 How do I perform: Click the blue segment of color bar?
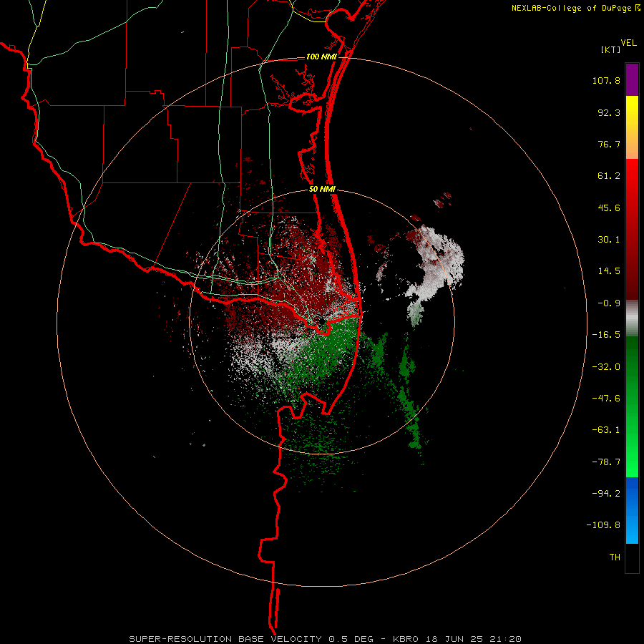[x=632, y=510]
